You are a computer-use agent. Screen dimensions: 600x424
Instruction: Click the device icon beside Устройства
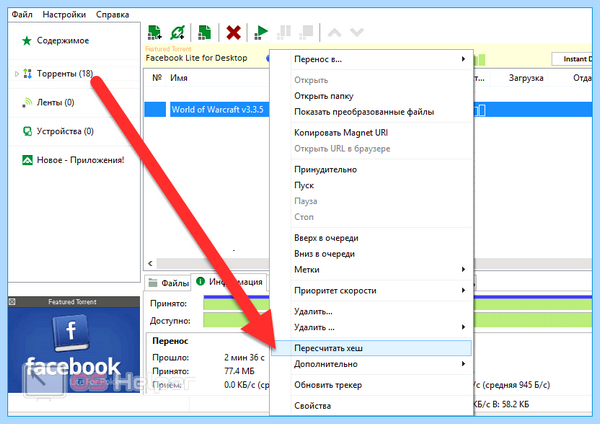27,131
